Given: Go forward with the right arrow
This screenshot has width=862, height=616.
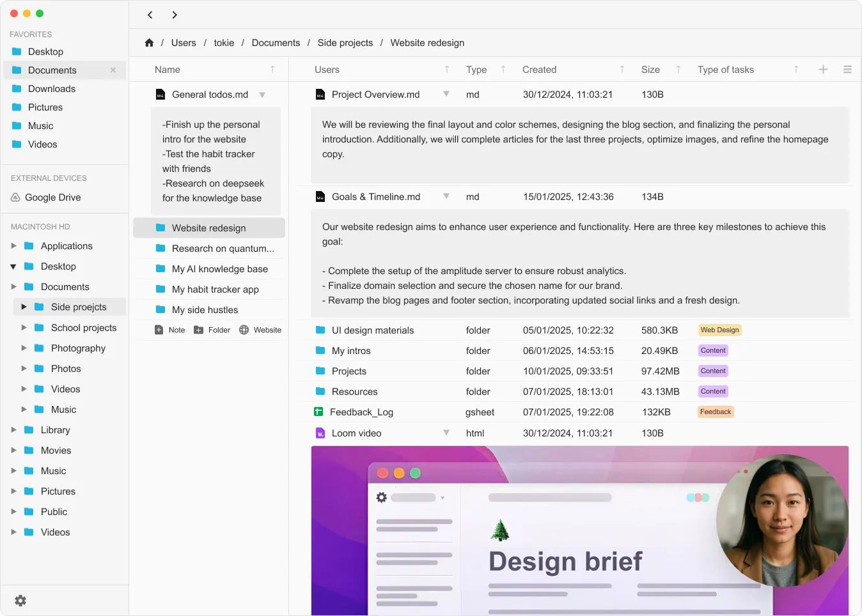Looking at the screenshot, I should (x=175, y=15).
